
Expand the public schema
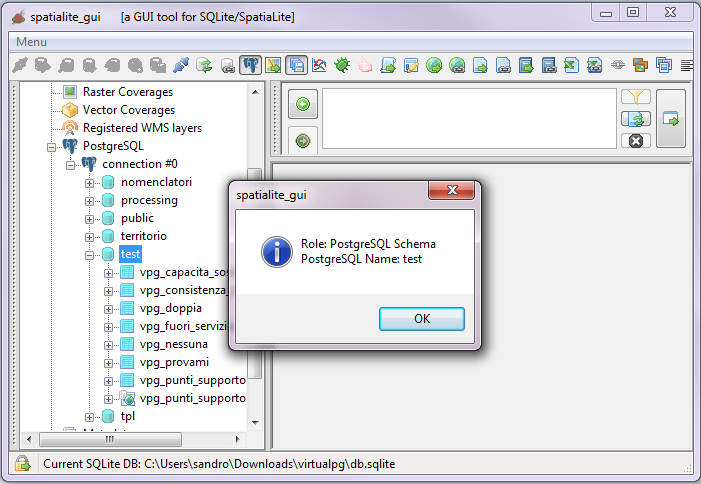tap(89, 219)
